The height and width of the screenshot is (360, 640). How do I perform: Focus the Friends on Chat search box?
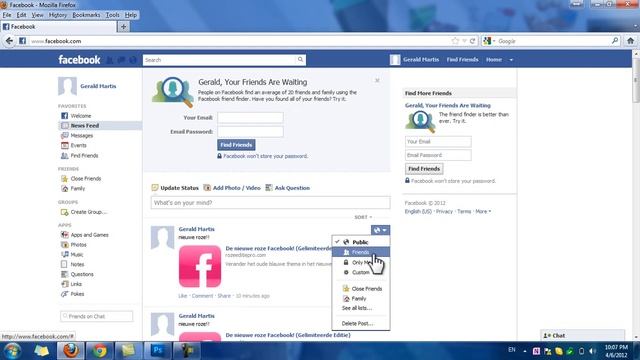click(x=96, y=316)
